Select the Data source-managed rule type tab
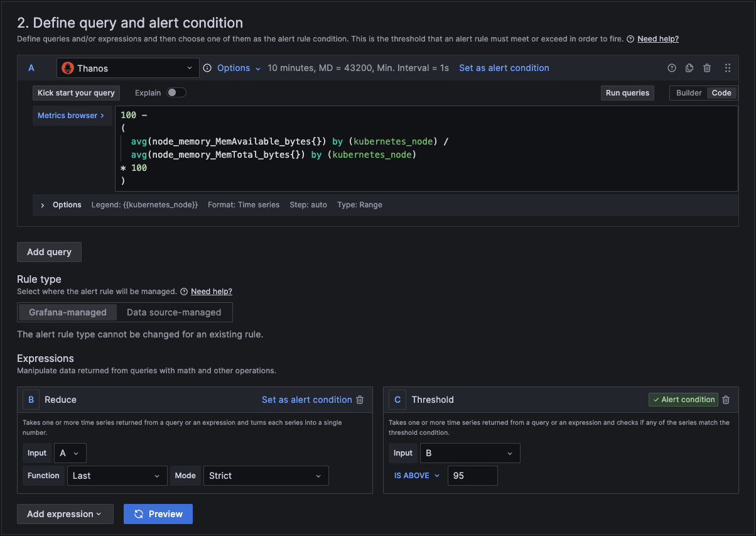Screen dimensions: 756x536 [x=174, y=312]
